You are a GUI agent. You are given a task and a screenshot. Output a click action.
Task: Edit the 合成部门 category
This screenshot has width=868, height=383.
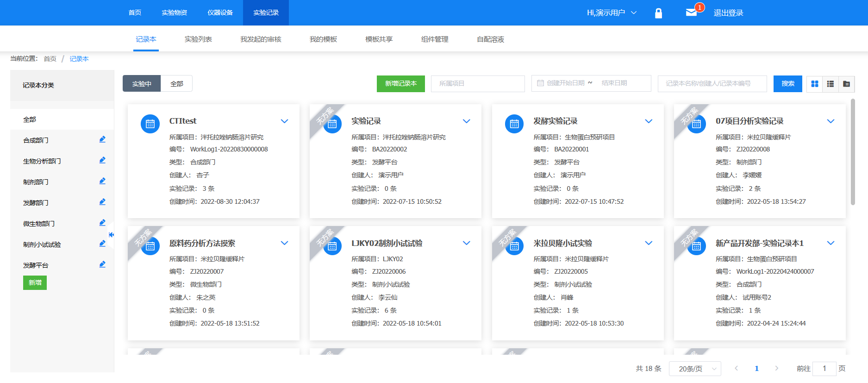[x=102, y=139]
